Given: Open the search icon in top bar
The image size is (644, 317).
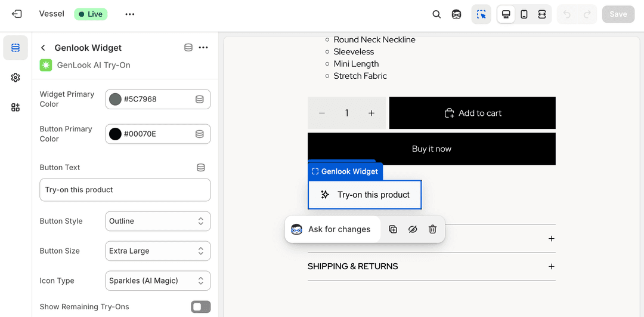Looking at the screenshot, I should 436,14.
